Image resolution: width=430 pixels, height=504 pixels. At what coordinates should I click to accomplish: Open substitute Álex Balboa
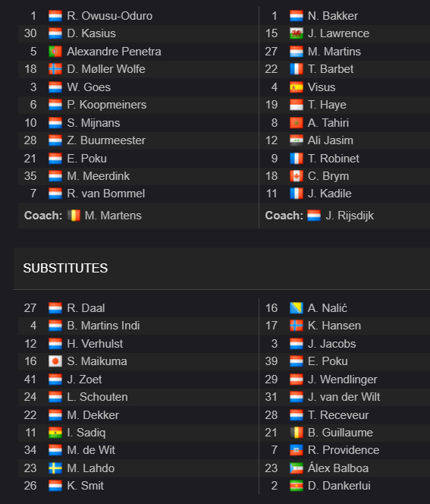(337, 468)
